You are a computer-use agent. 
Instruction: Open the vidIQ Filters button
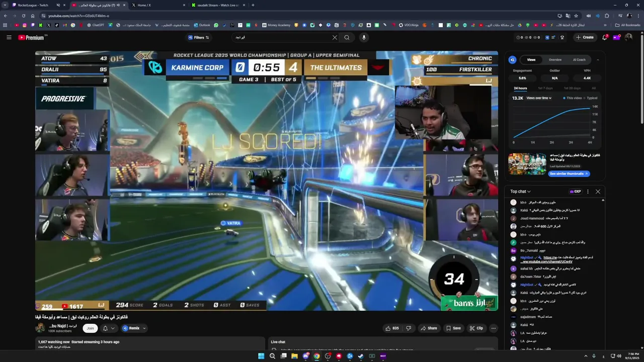coord(199,37)
